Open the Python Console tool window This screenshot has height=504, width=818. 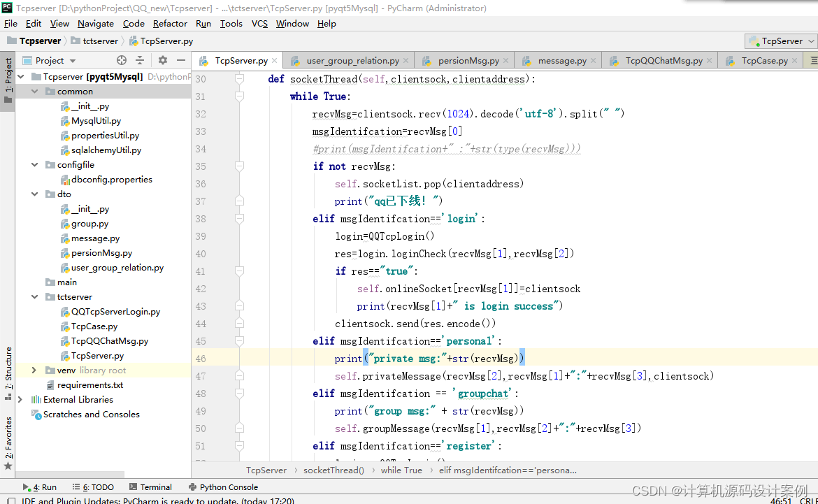223,487
